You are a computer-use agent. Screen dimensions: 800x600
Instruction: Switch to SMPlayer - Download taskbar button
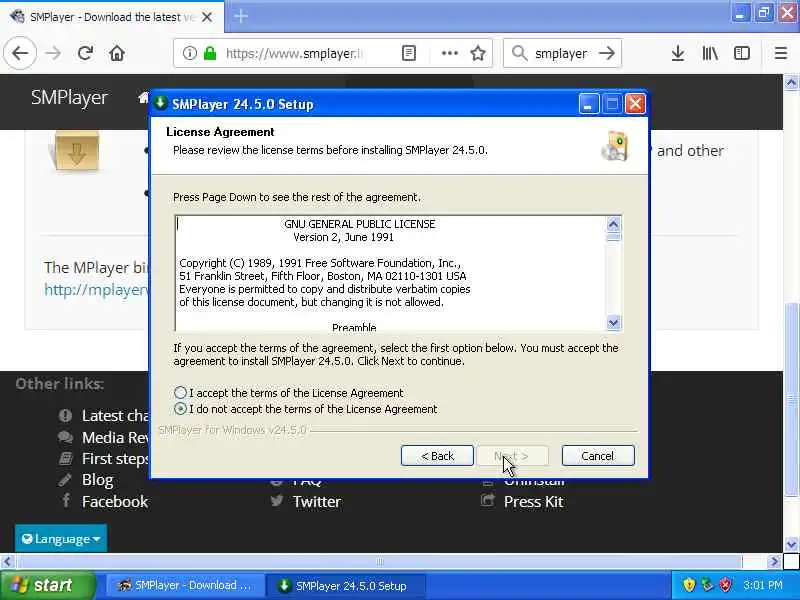pos(185,585)
